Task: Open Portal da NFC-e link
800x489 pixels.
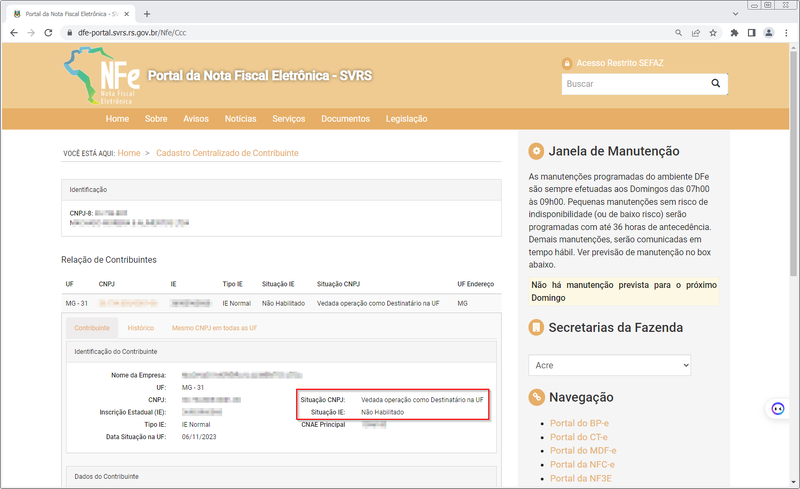Action: click(582, 464)
